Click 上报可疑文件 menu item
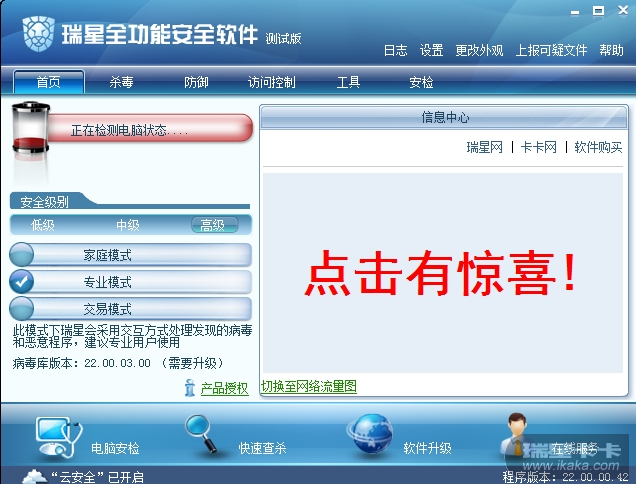Viewport: 636px width, 484px height. (x=551, y=50)
